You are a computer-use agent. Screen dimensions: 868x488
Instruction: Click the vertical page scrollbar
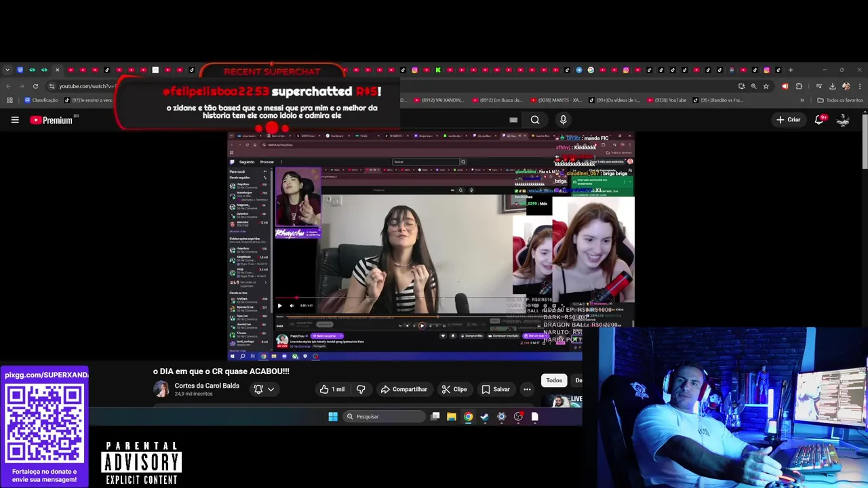(865, 142)
